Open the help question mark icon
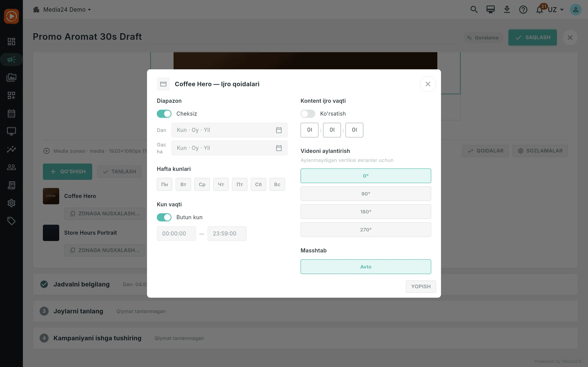This screenshot has height=367, width=588. [523, 10]
